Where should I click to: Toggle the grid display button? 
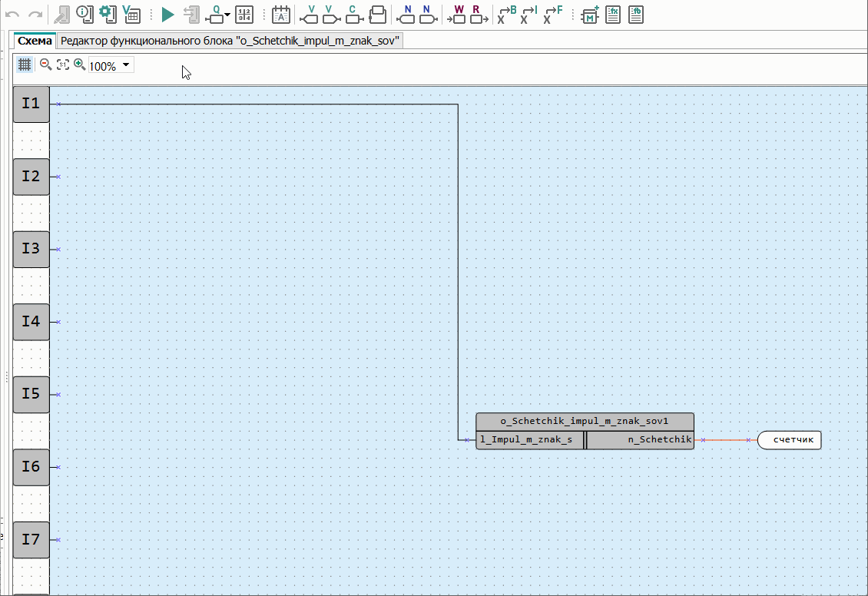coord(25,65)
